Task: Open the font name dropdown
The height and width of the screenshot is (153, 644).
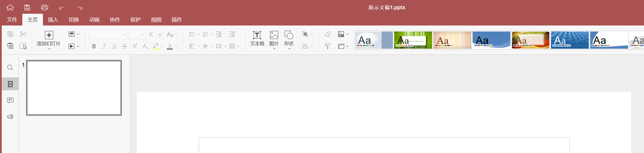Action: tap(108, 34)
